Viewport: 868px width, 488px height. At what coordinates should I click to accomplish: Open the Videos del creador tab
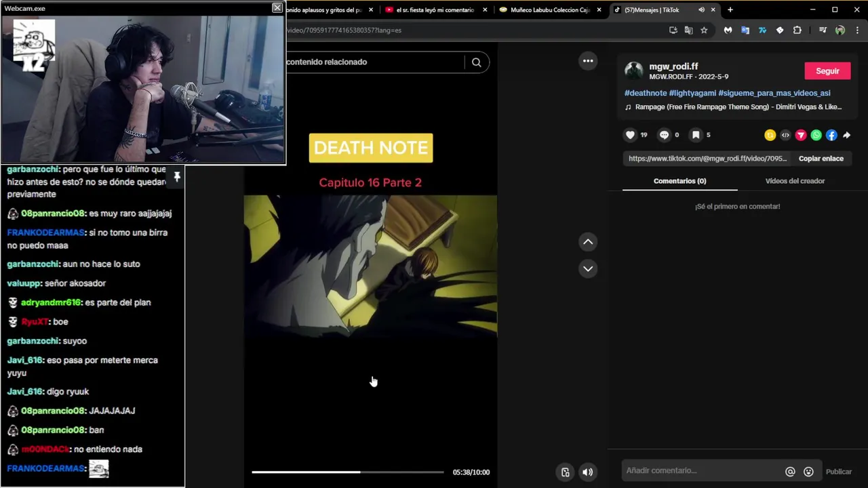click(x=795, y=181)
